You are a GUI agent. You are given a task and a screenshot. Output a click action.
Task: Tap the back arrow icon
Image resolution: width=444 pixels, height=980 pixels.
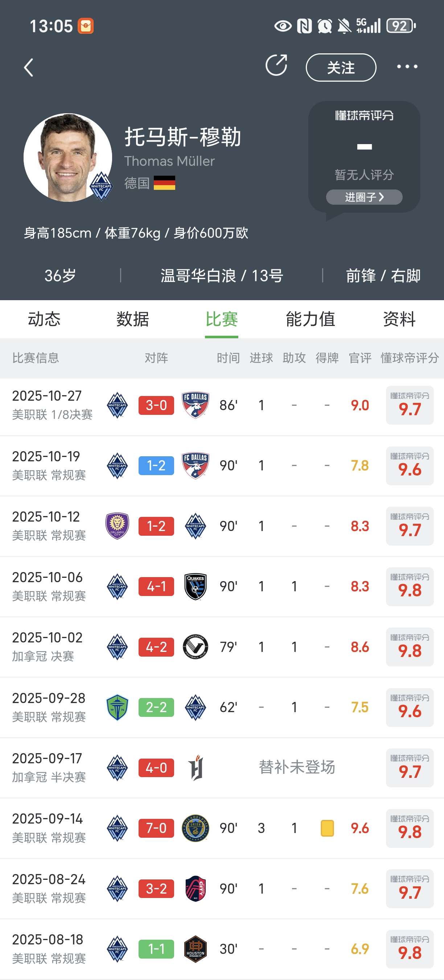[x=29, y=68]
